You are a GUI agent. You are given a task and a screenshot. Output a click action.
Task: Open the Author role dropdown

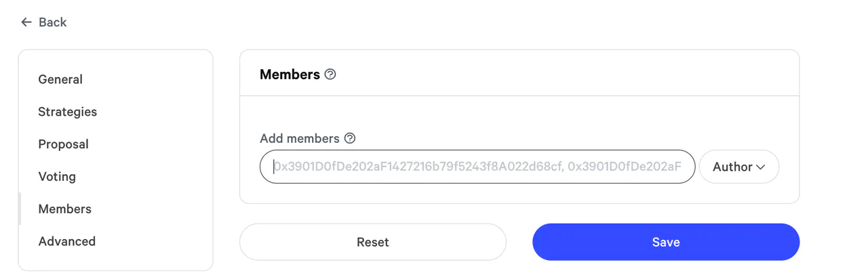point(738,167)
